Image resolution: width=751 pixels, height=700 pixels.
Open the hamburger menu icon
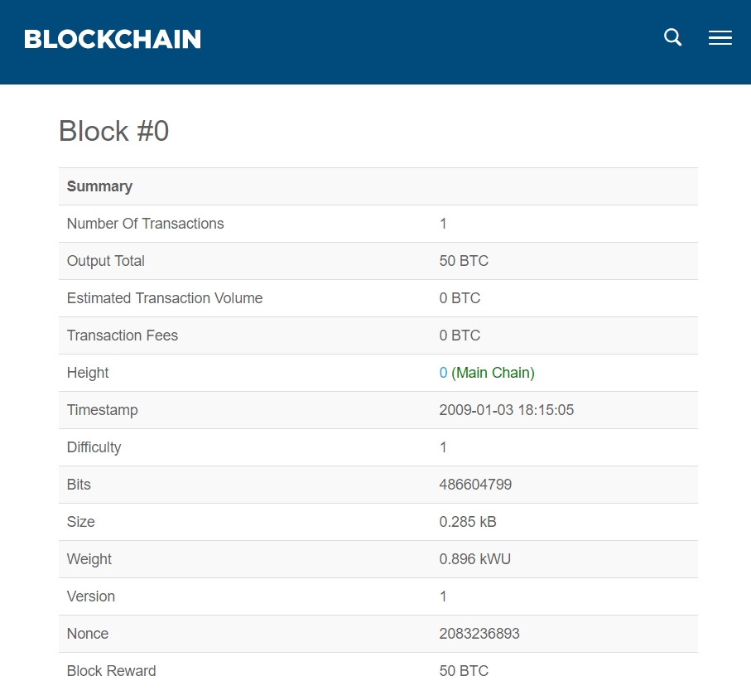pos(720,37)
